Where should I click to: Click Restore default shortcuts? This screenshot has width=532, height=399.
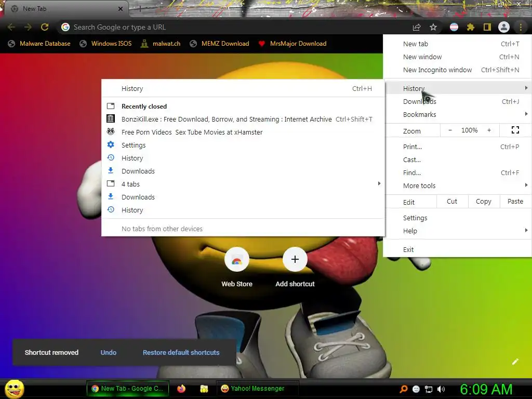pos(181,353)
